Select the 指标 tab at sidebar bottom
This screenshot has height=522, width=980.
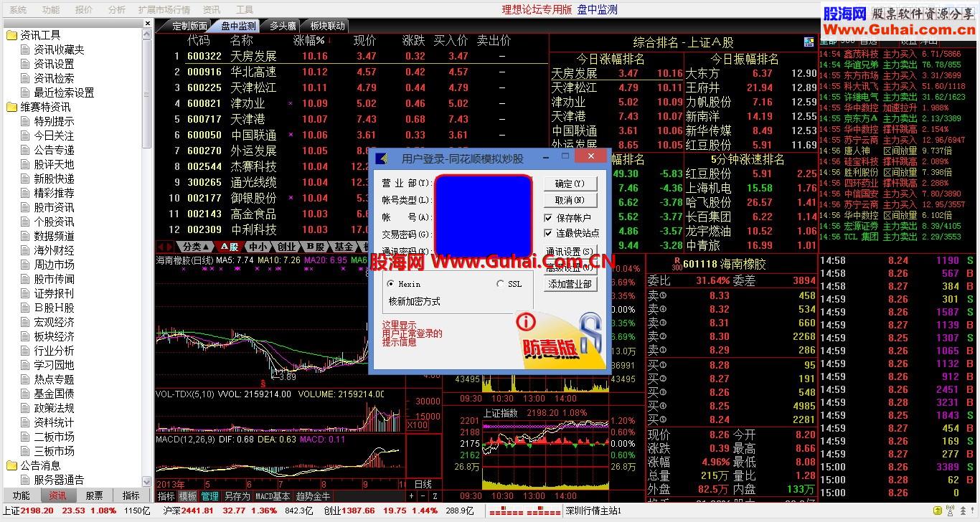(x=131, y=495)
